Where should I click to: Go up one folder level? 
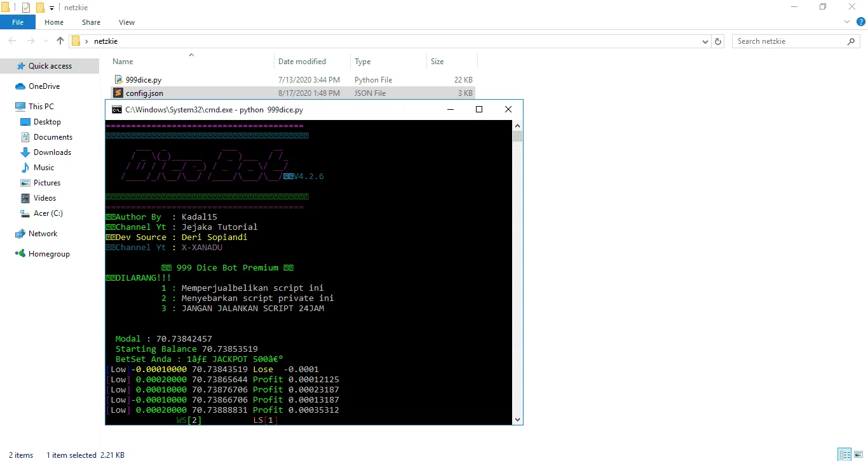(x=60, y=41)
